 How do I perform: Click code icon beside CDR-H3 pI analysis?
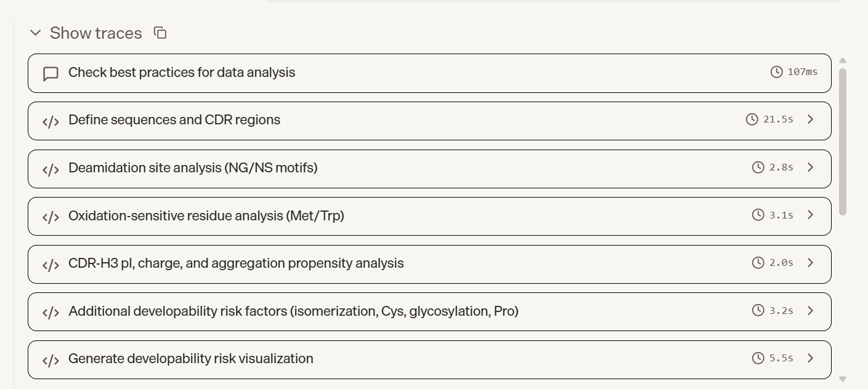51,265
